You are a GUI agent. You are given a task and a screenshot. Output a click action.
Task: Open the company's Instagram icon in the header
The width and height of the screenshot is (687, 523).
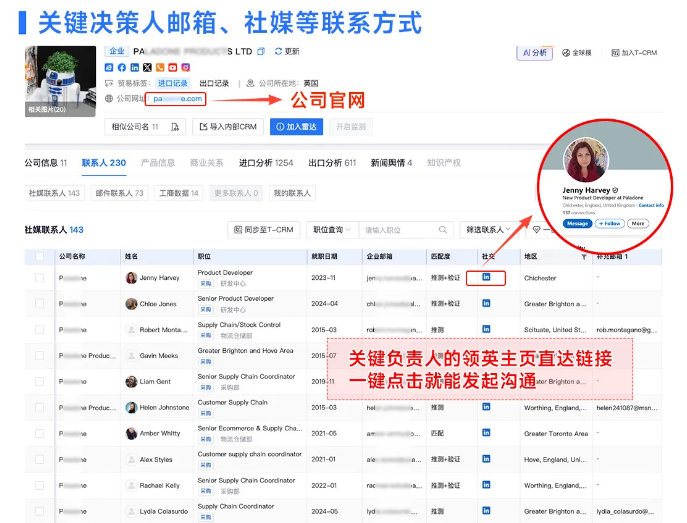pos(186,67)
